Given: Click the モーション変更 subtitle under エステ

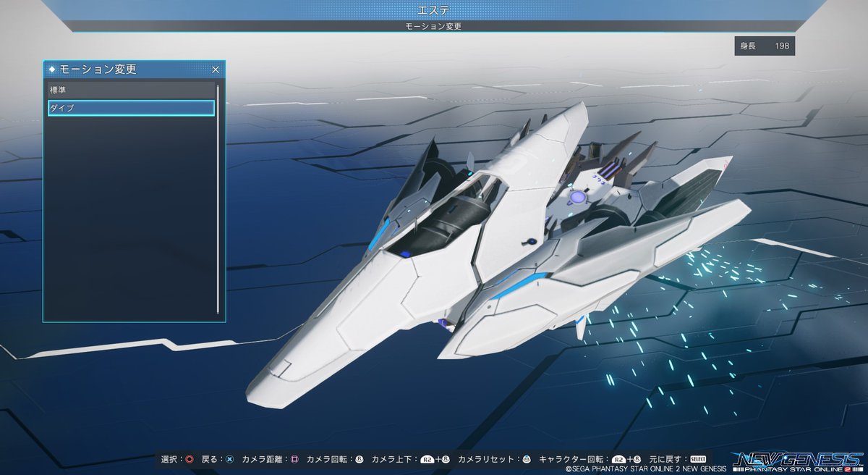Looking at the screenshot, I should (433, 26).
